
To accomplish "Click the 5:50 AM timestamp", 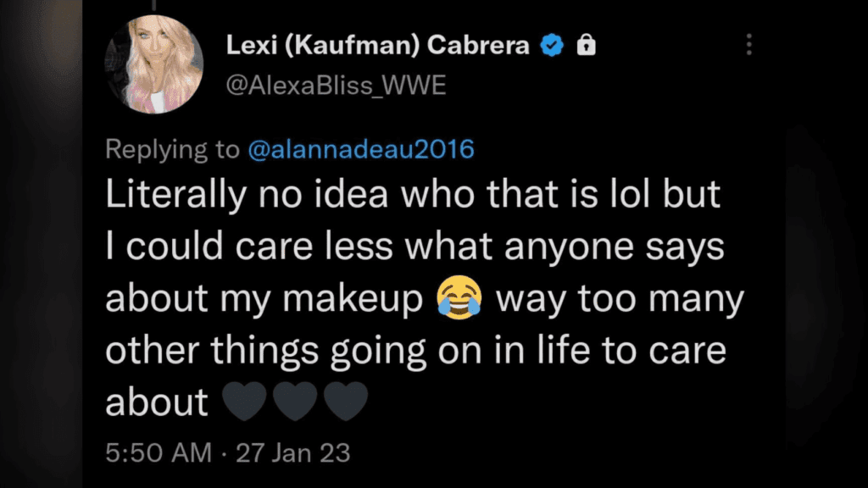I will [158, 452].
